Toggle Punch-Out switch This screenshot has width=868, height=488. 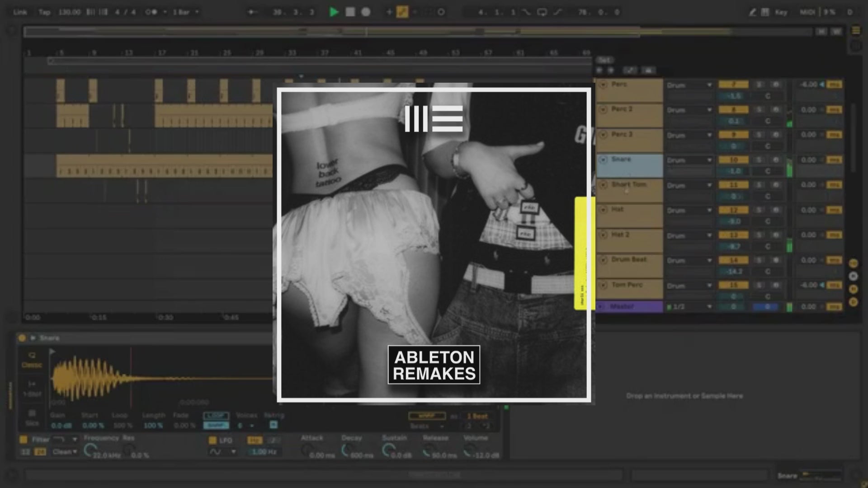tap(558, 12)
